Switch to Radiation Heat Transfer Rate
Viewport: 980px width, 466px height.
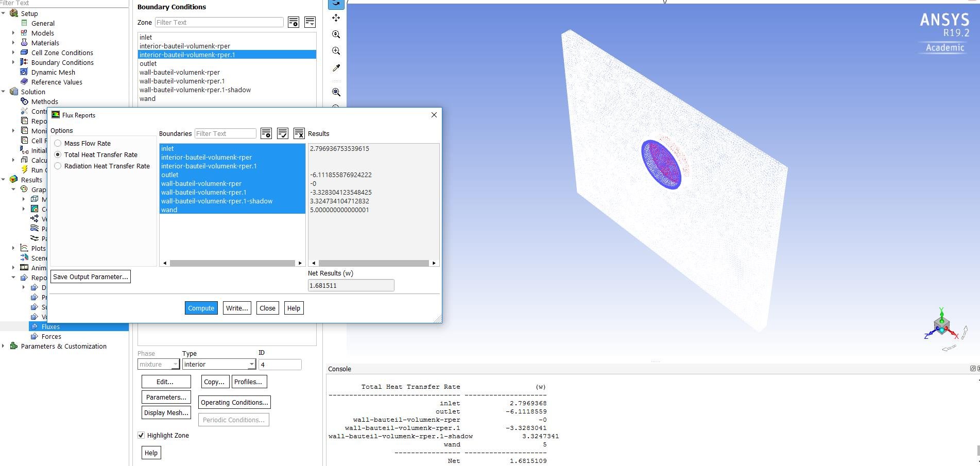58,166
